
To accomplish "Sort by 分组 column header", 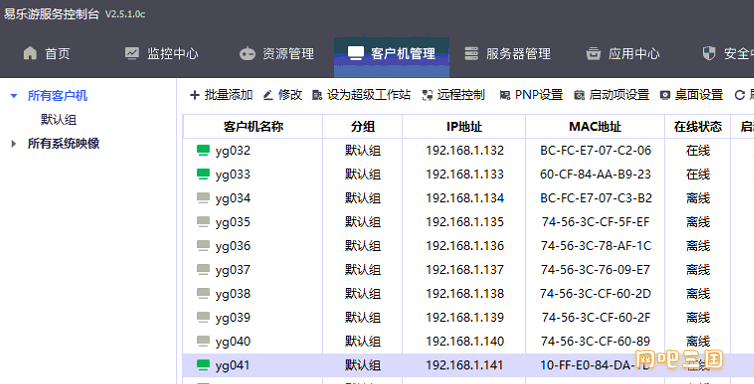I will [x=363, y=126].
